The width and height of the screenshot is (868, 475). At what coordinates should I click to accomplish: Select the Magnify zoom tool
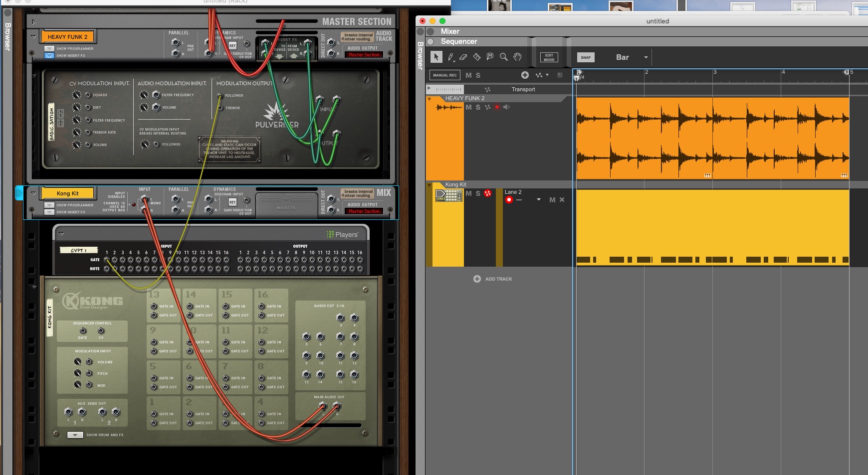pyautogui.click(x=504, y=57)
